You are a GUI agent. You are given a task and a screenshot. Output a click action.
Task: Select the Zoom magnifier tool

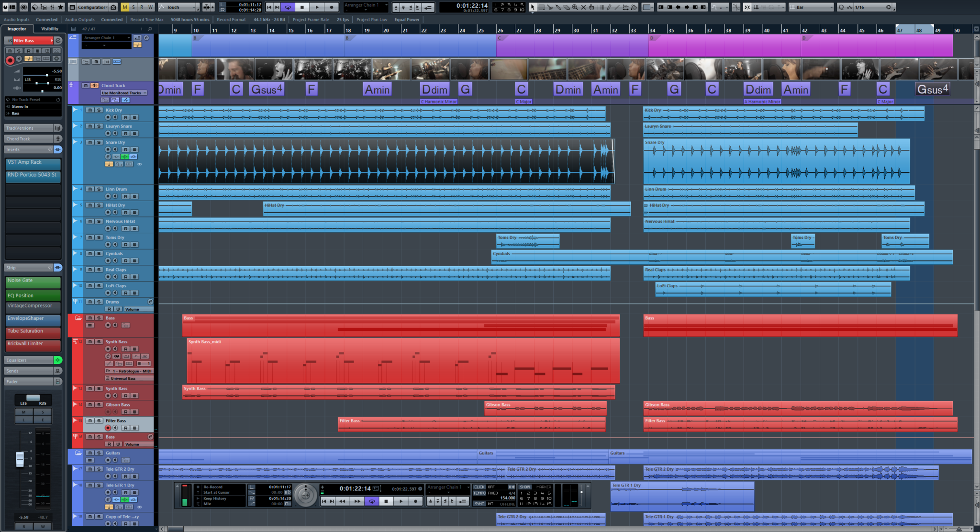(575, 7)
